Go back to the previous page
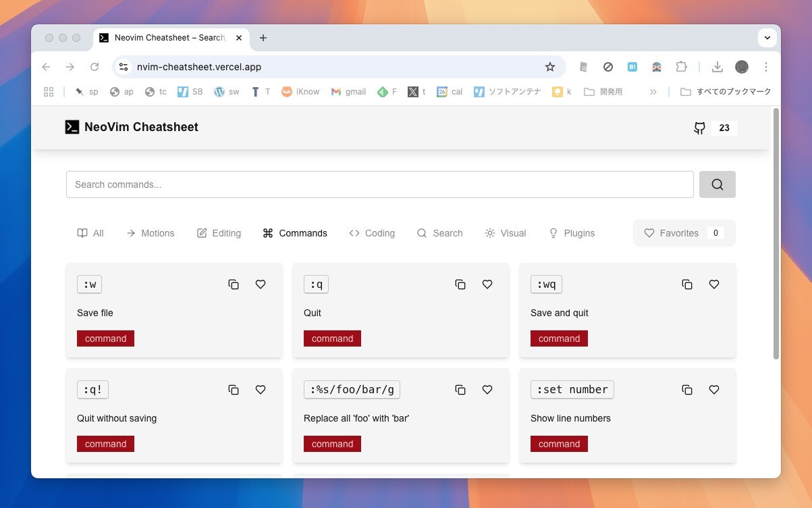Viewport: 812px width, 508px height. coord(46,67)
